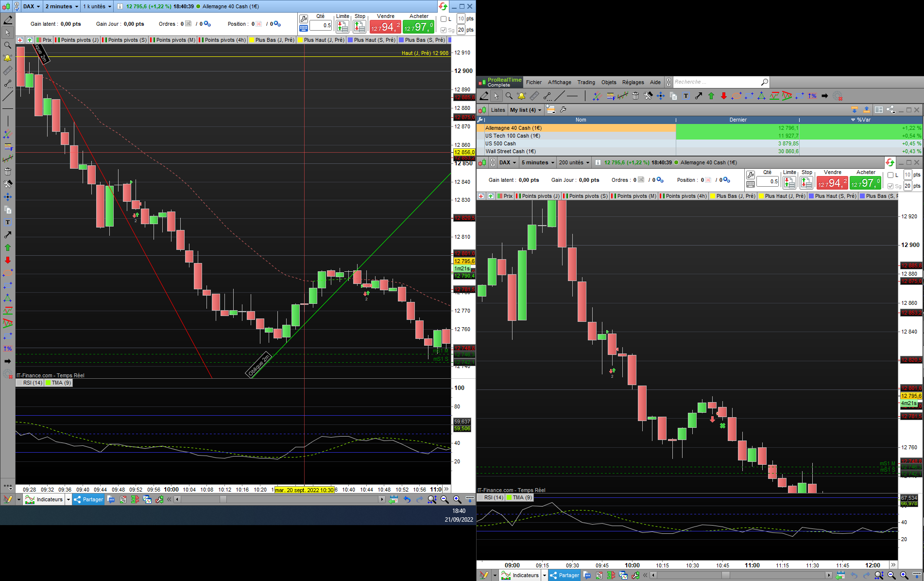Select the triangle drawing tool in main toolbar
The width and height of the screenshot is (924, 581).
tap(762, 96)
